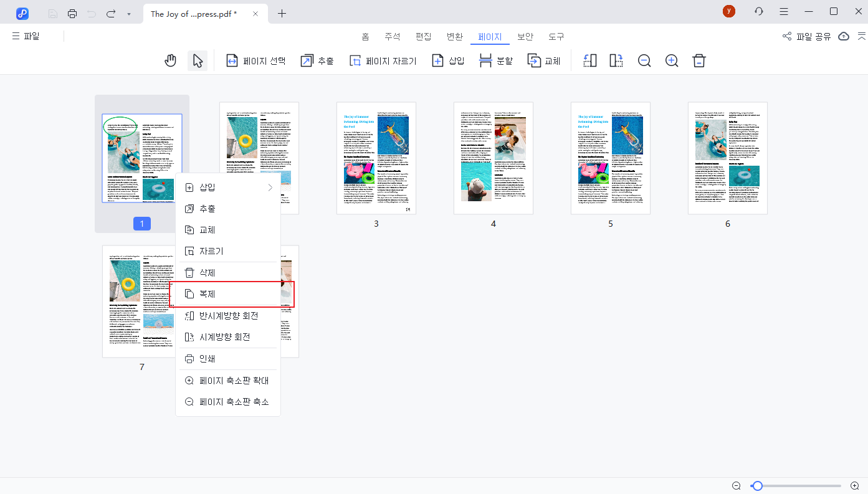Click the trash delete icon in toolbar
The width and height of the screenshot is (868, 494).
(x=699, y=60)
